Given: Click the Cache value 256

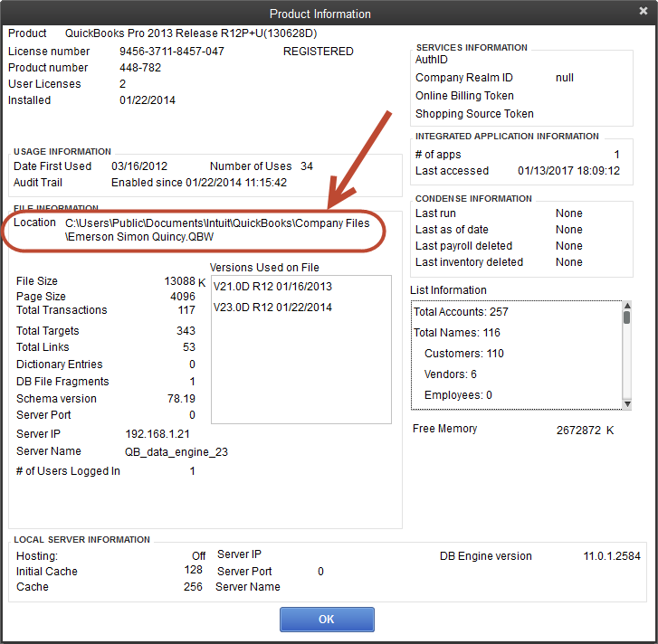Looking at the screenshot, I should [193, 586].
